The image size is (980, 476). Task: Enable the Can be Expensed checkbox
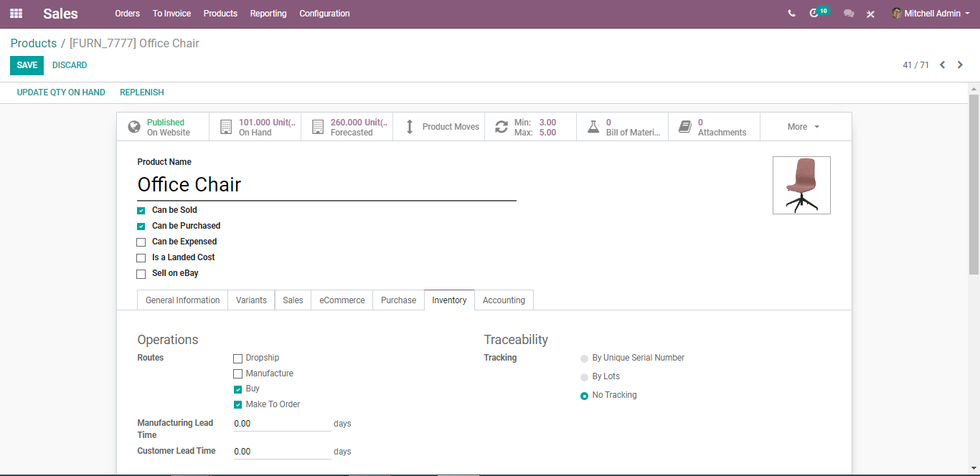[141, 242]
